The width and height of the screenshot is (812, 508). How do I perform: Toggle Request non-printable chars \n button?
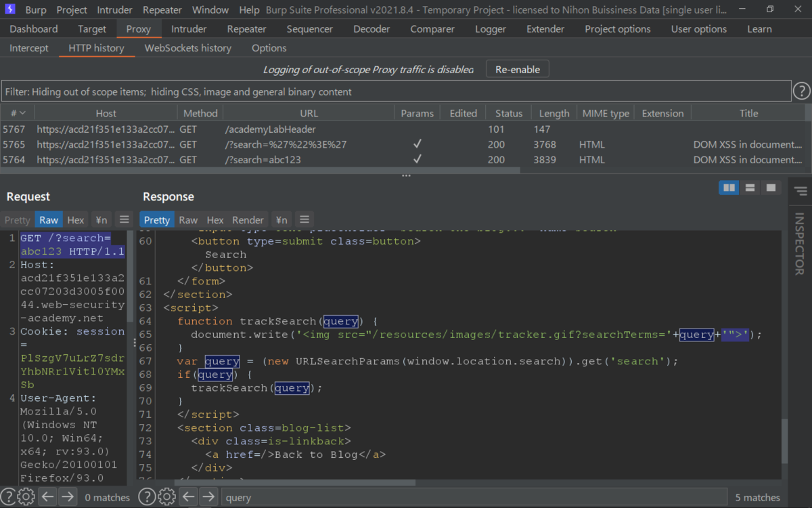coord(101,219)
